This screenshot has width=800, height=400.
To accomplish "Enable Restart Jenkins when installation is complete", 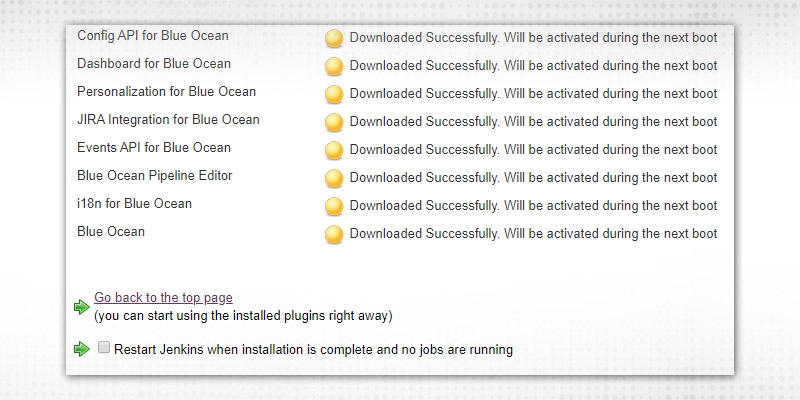I will pos(104,349).
